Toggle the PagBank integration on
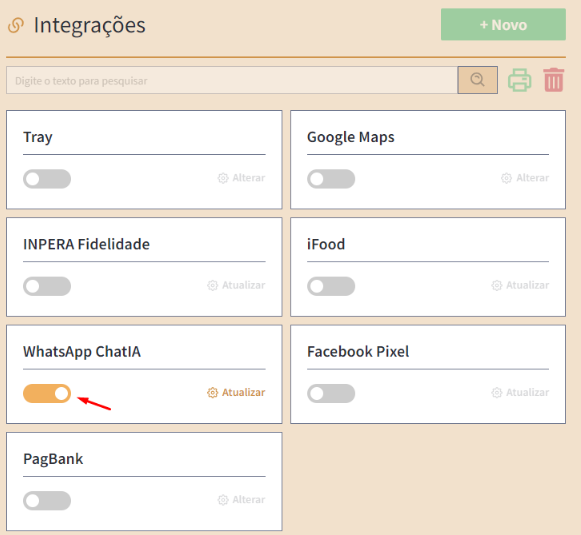Viewport: 581px width, 535px height. pyautogui.click(x=47, y=501)
